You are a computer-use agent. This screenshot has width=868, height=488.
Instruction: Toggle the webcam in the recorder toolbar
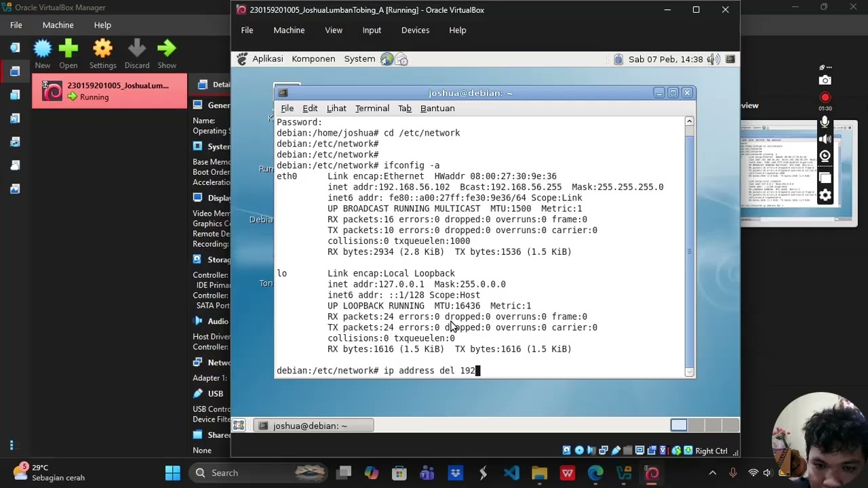[x=825, y=156]
